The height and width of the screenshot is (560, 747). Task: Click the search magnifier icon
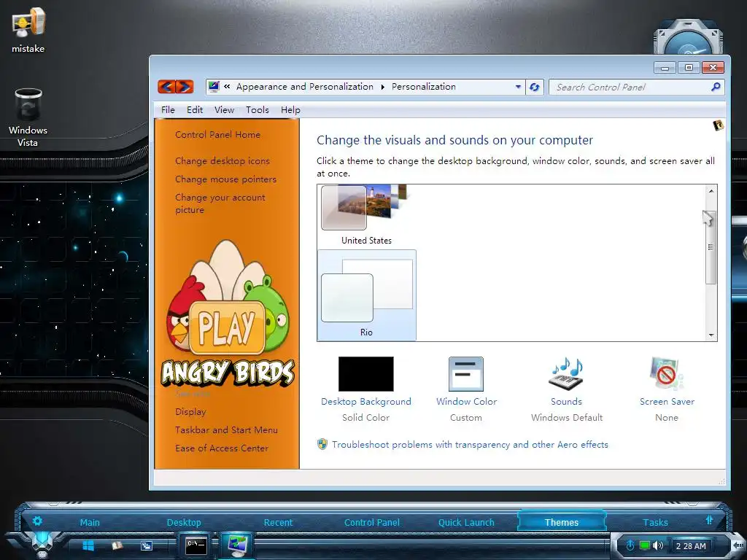pos(716,87)
